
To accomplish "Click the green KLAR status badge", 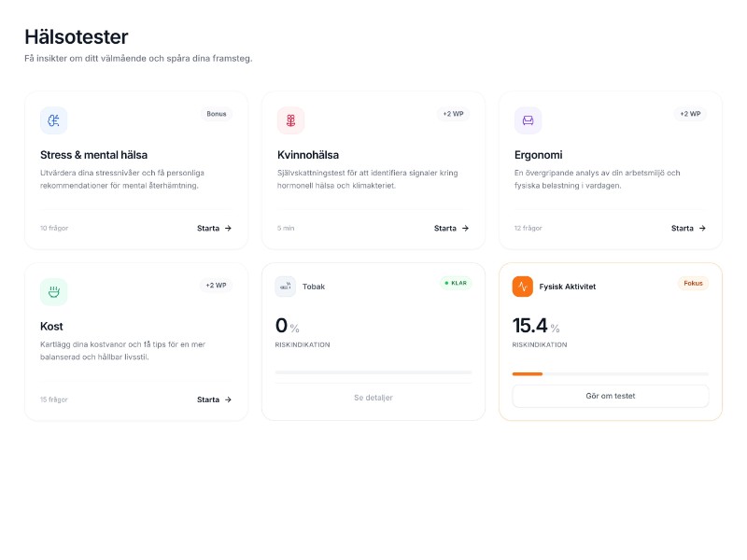I will [x=456, y=283].
